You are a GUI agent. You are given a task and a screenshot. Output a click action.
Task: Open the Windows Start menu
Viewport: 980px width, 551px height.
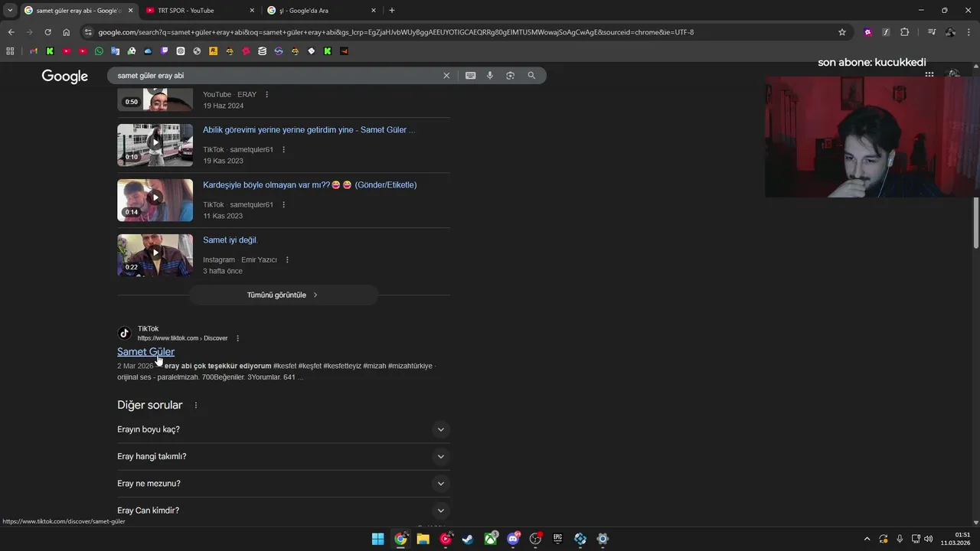pos(377,539)
